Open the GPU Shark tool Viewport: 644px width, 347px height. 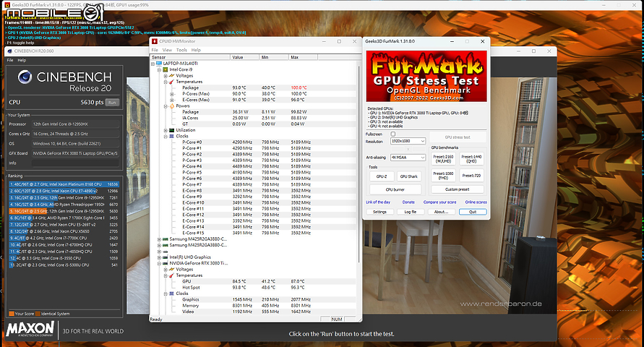[408, 176]
